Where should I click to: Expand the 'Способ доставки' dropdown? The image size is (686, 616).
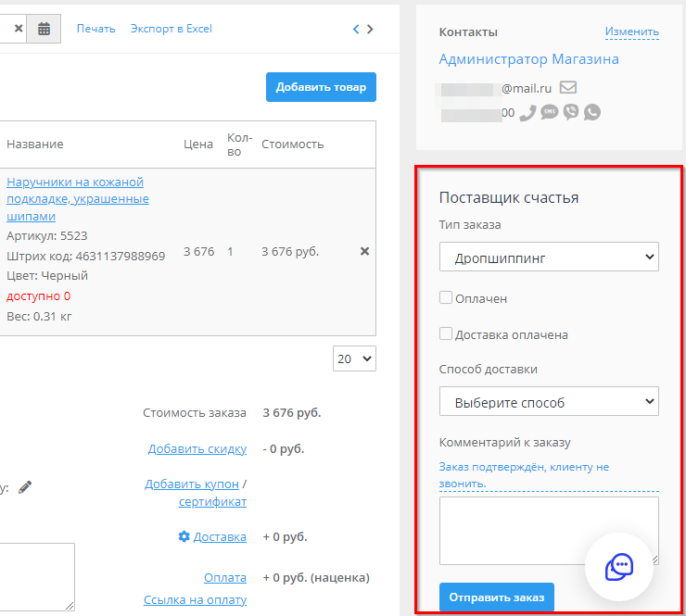(x=549, y=402)
